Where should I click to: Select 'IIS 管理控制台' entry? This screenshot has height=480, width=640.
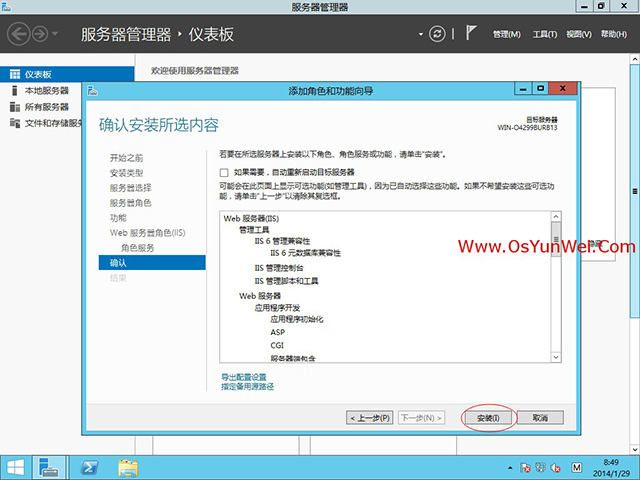(x=279, y=268)
